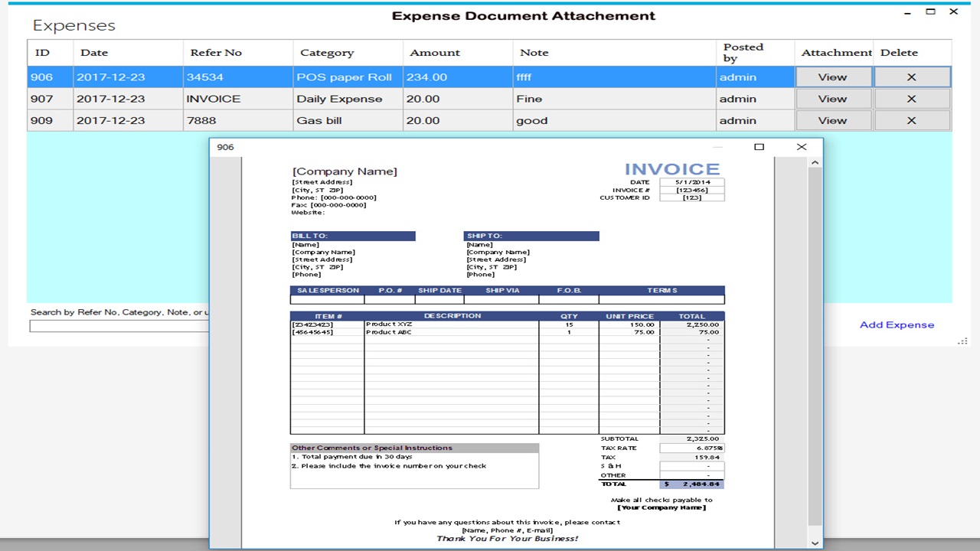View attachment for expense 906
The width and height of the screenshot is (980, 551).
(833, 77)
